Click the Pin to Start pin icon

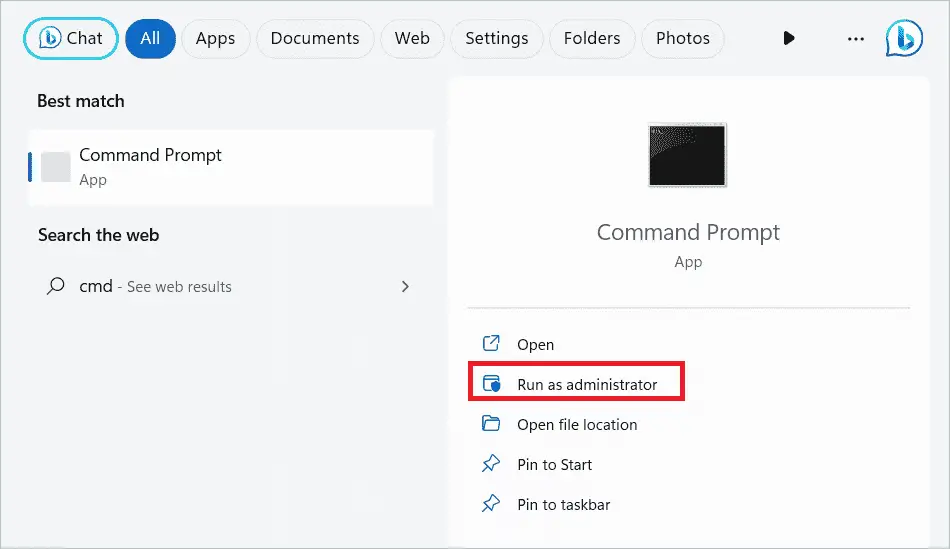(x=491, y=464)
